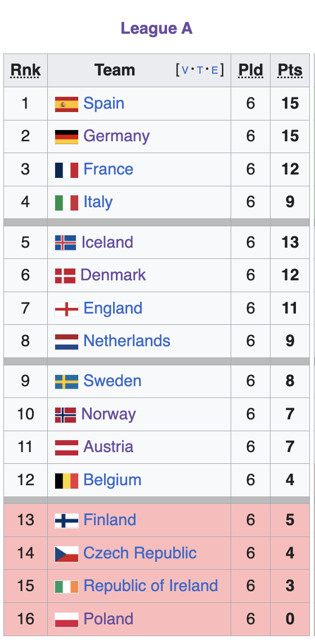
Task: Follow the Finland team link
Action: pos(110,520)
